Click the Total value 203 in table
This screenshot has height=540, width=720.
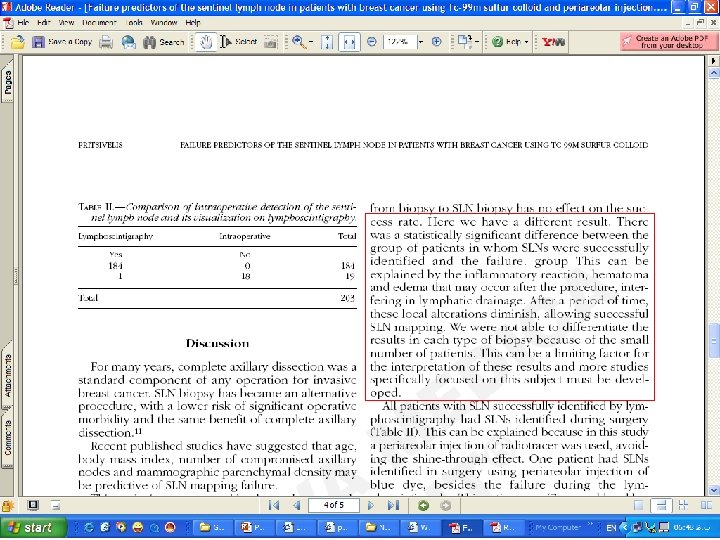tap(348, 298)
